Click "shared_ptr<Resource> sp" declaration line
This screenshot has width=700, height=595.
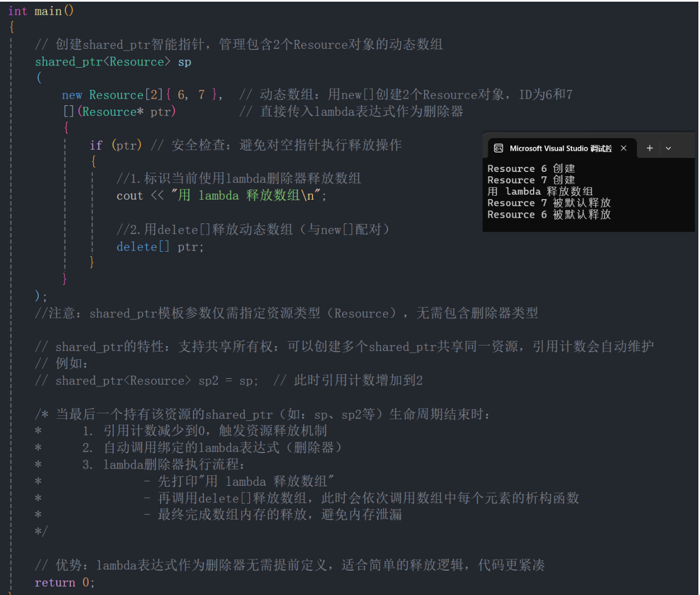pos(113,62)
